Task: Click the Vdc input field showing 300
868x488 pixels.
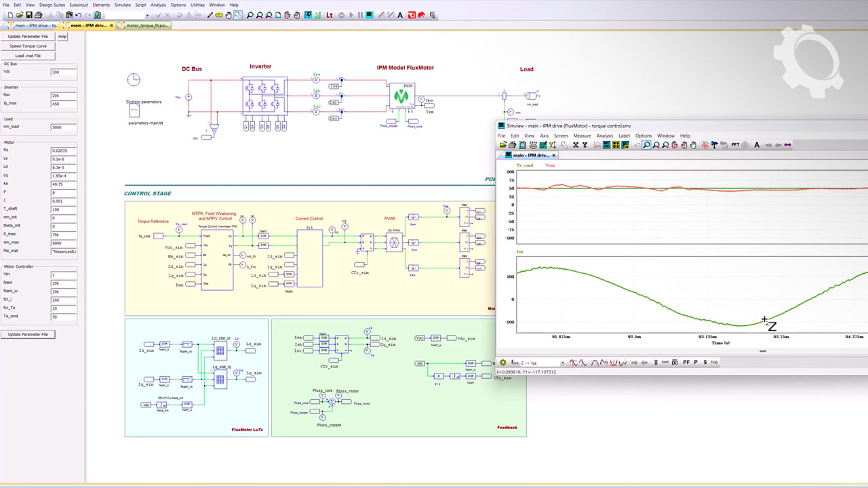Action: [64, 72]
